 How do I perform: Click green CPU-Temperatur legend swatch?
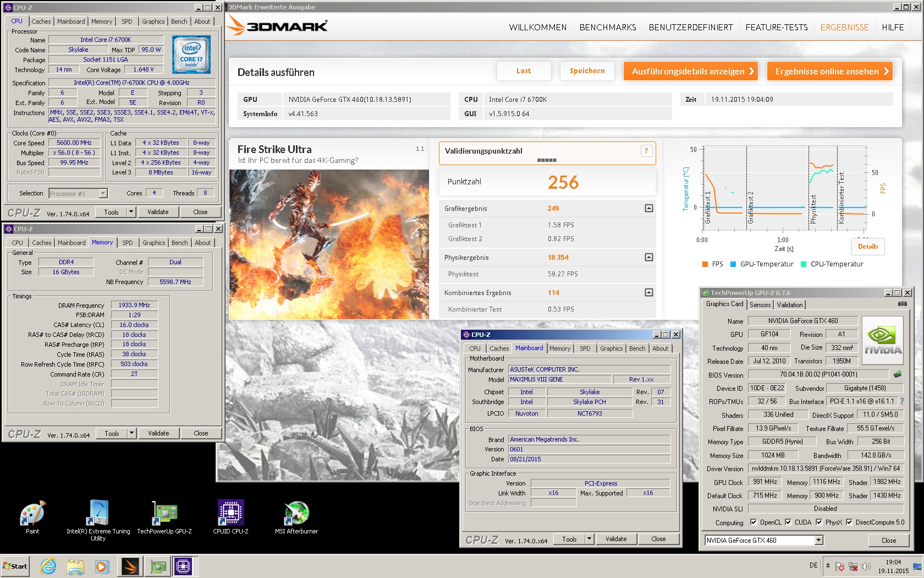pos(804,264)
